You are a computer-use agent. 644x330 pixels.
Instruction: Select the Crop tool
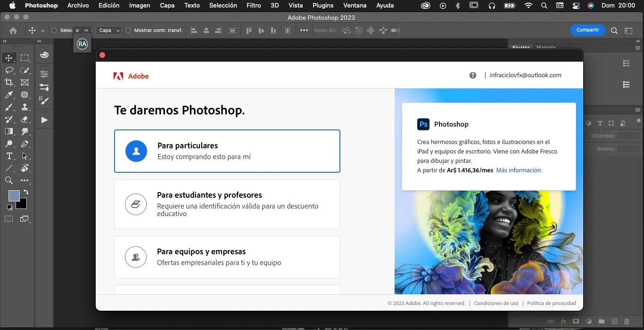9,82
